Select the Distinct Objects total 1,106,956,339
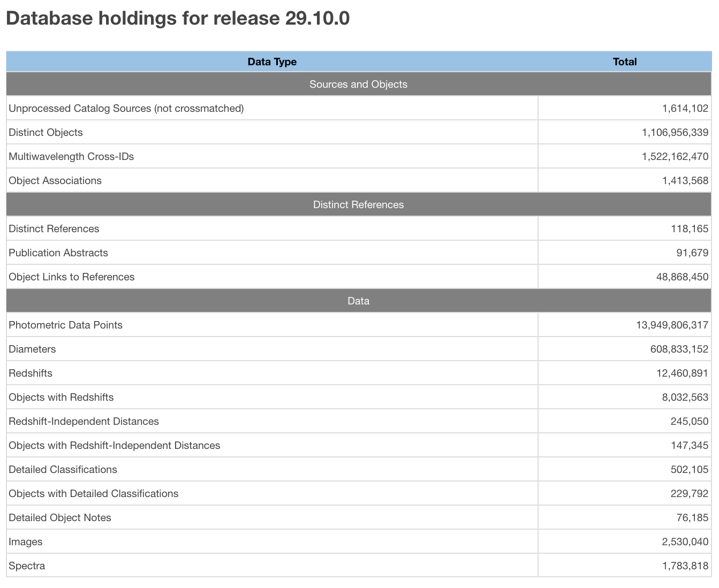 [675, 132]
